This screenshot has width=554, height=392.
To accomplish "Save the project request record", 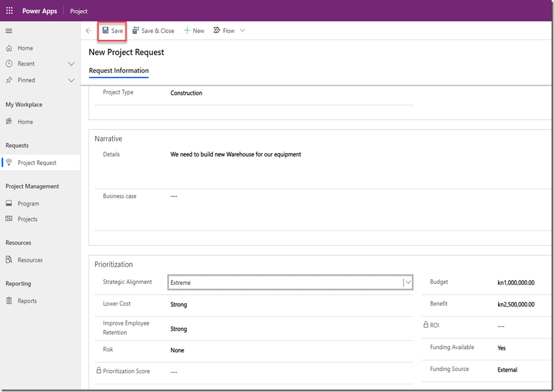I will (x=112, y=31).
